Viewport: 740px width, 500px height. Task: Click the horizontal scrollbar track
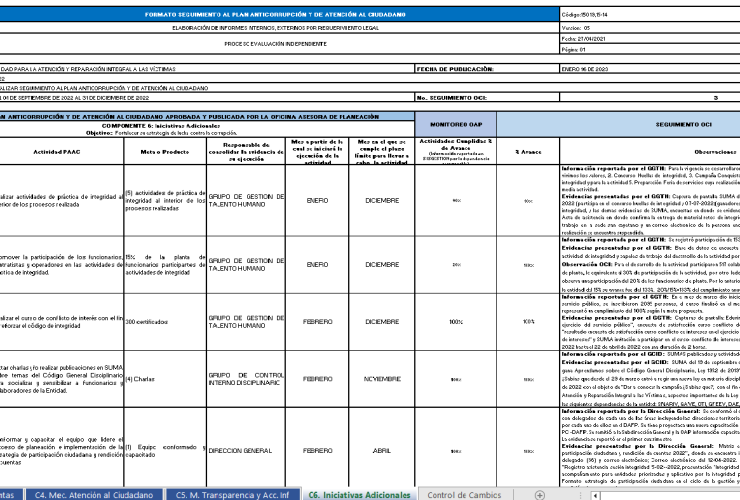[670, 495]
